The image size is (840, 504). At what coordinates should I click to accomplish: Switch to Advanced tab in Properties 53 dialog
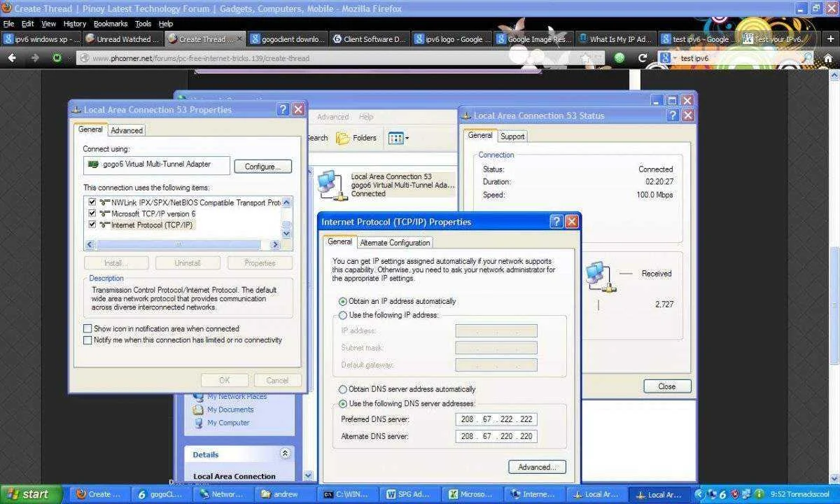coord(127,130)
